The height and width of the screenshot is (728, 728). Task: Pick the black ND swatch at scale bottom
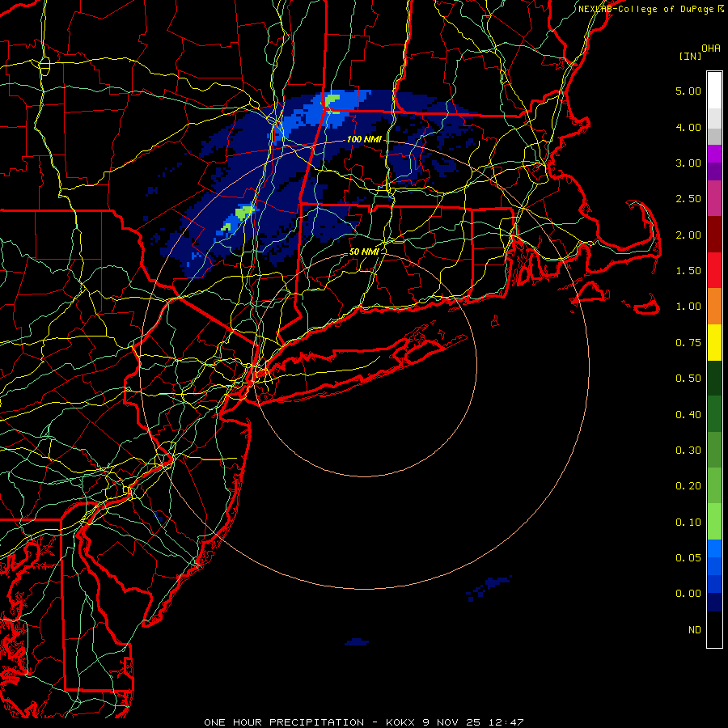point(714,629)
